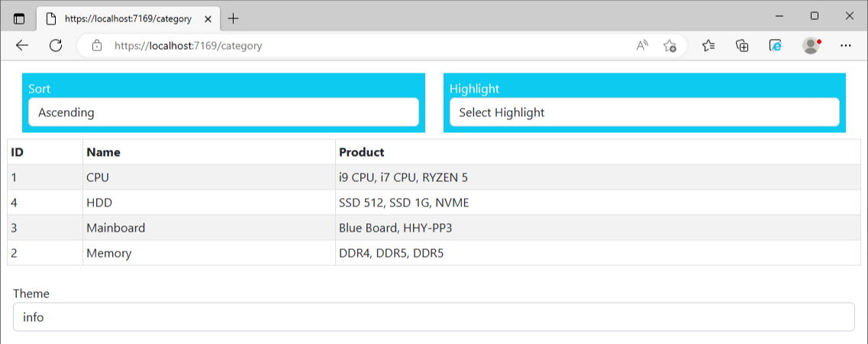Click the address bar URL
This screenshot has height=344, width=868.
(189, 46)
